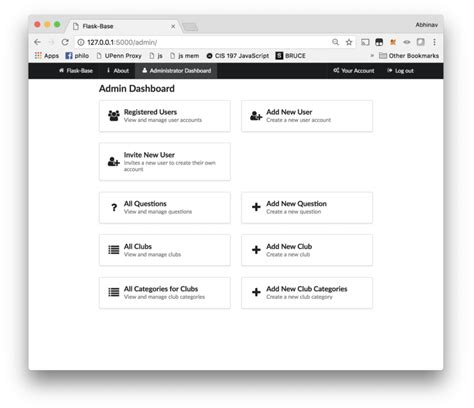Open the Add New Question card
Image resolution: width=474 pixels, height=408 pixels.
coord(307,208)
